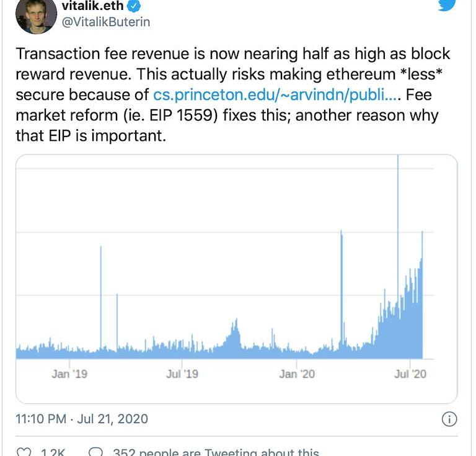Screen dimensions: 476x456
Task: Click the reply speech bubble icon
Action: tap(95, 452)
